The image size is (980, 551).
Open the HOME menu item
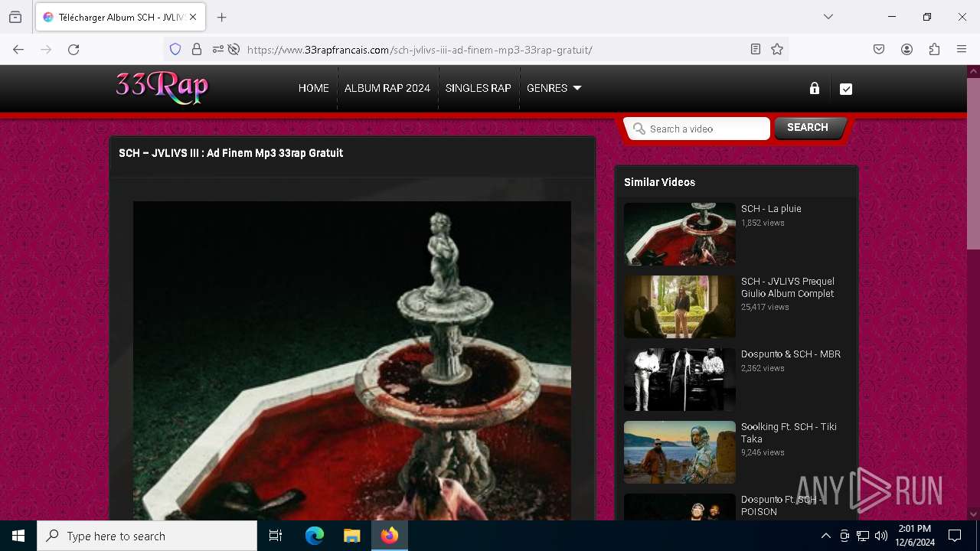pyautogui.click(x=313, y=88)
